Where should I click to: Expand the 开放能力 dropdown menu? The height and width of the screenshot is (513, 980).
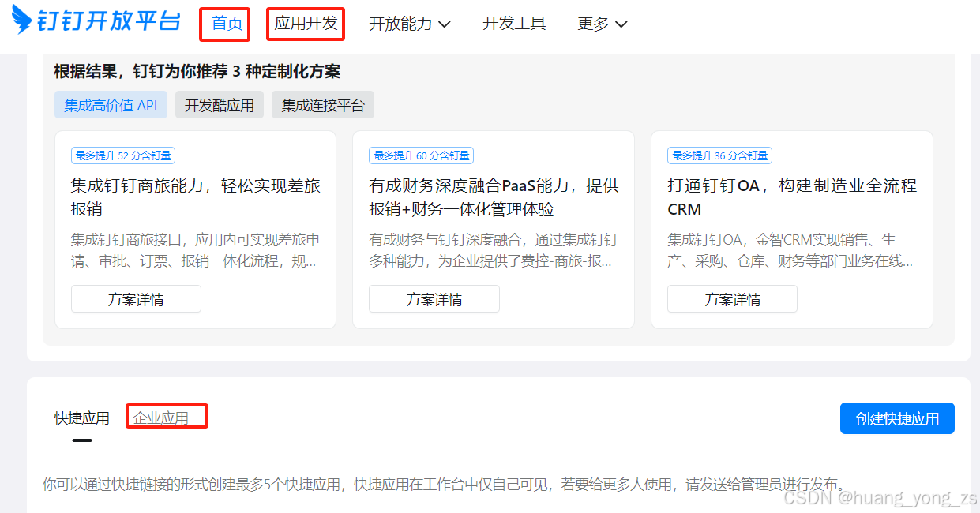click(410, 24)
